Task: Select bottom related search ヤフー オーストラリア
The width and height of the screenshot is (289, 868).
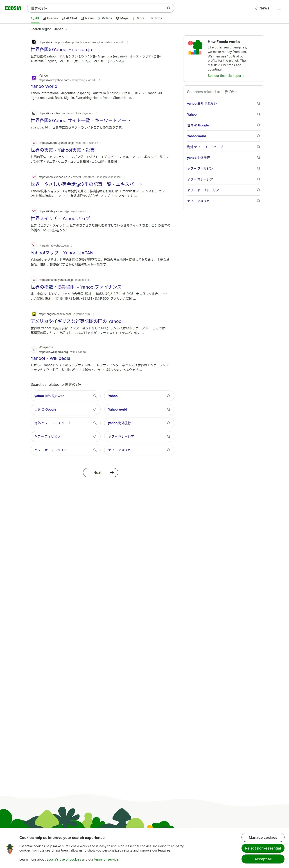Action: [x=65, y=450]
